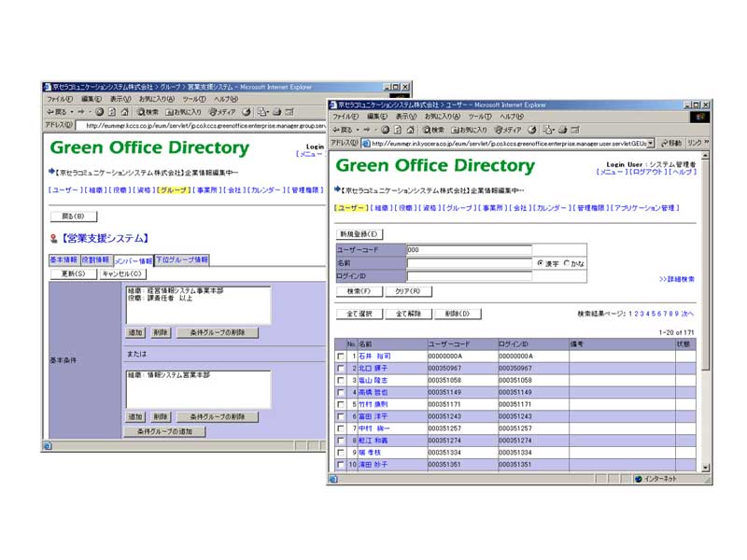
Task: Click vertical scrollbar down arrow in user window
Action: click(x=706, y=469)
